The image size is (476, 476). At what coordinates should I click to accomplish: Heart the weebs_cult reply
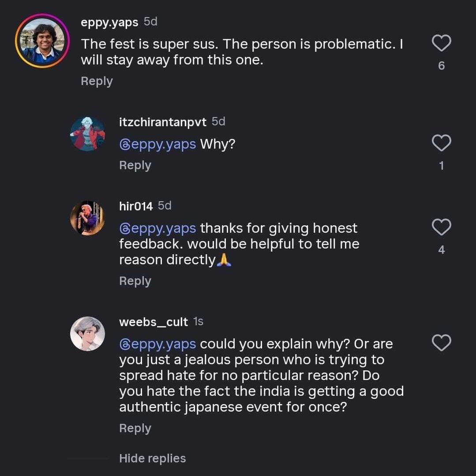click(441, 343)
